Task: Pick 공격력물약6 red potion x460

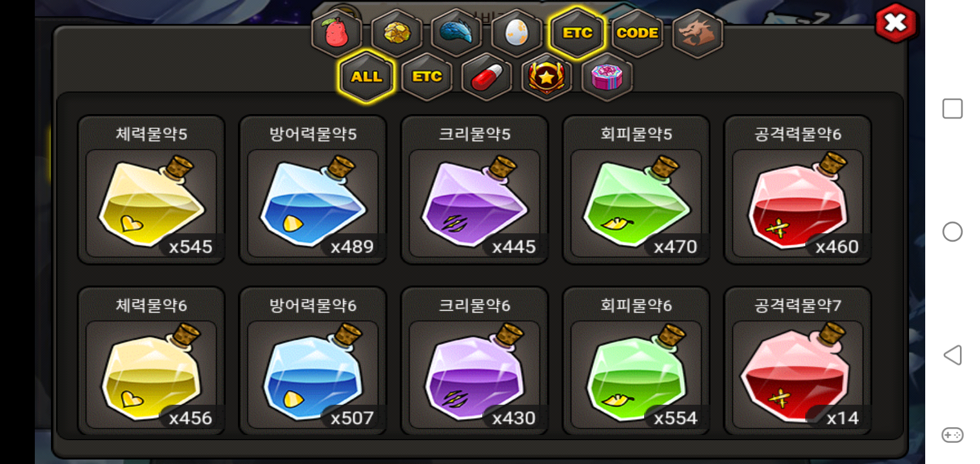Action: click(798, 189)
